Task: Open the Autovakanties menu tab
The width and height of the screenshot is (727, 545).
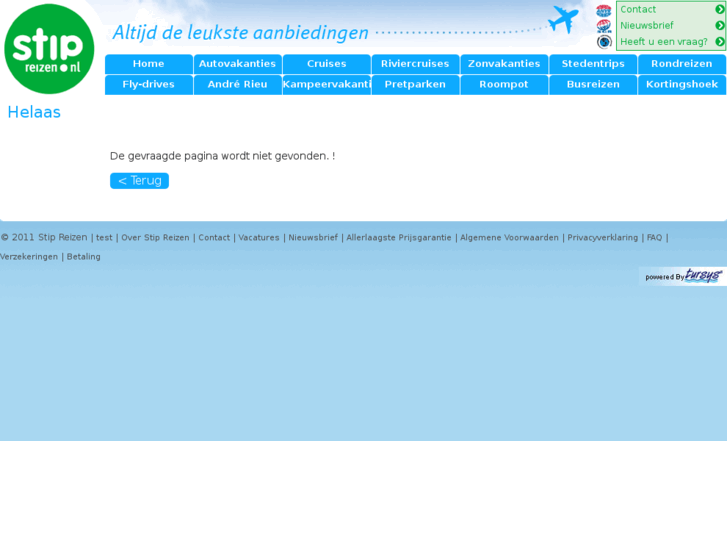Action: [238, 64]
